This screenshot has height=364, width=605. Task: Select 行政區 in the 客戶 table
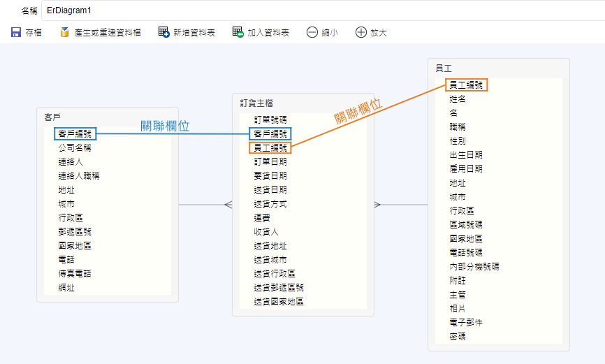point(71,218)
